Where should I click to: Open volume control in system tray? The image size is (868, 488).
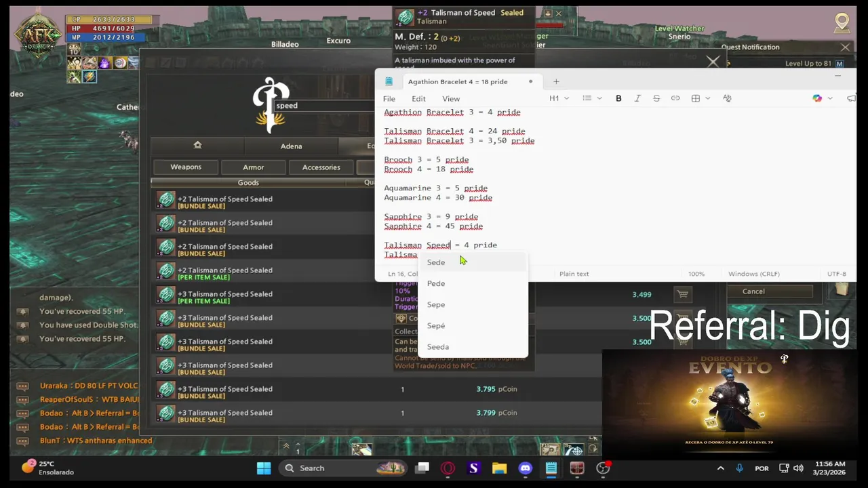(798, 468)
